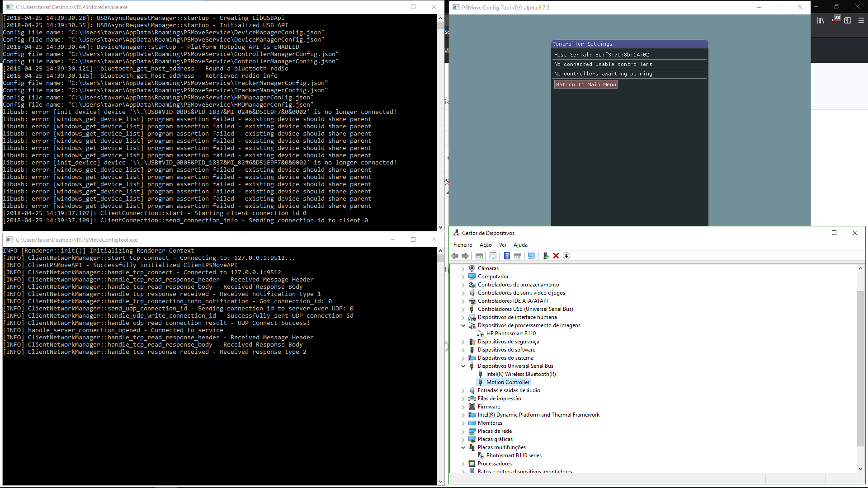Open the Ver menu

tap(502, 244)
